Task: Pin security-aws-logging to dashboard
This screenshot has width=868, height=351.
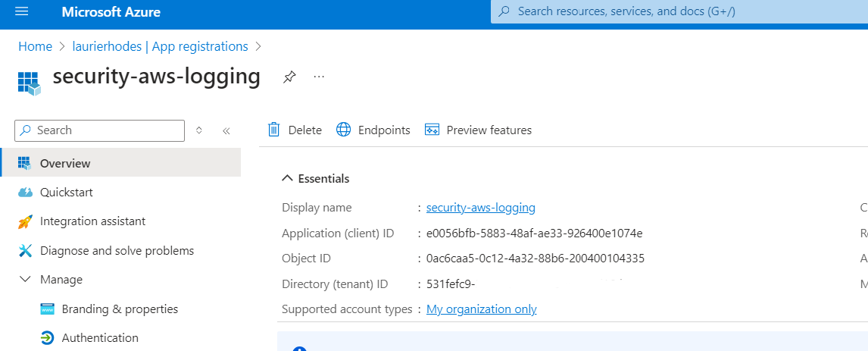Action: coord(289,77)
